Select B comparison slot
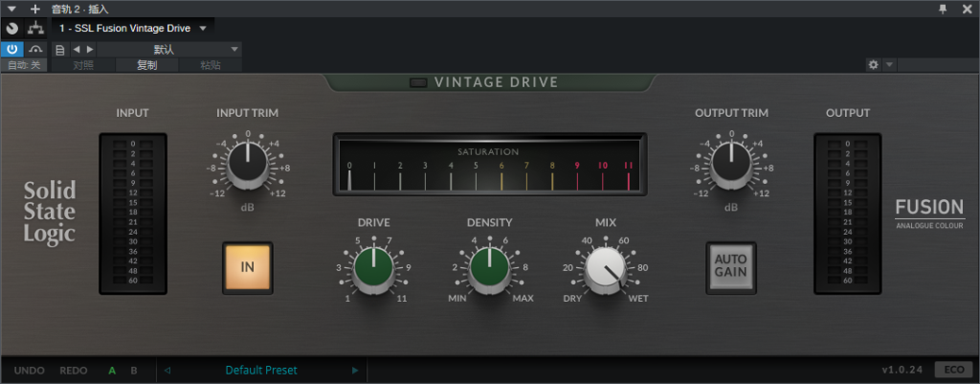The image size is (980, 384). pos(134,371)
